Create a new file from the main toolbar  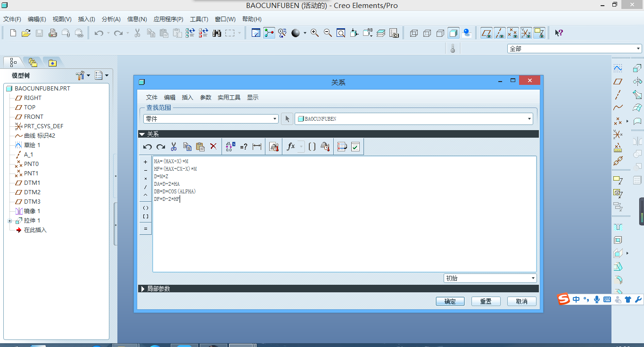13,33
